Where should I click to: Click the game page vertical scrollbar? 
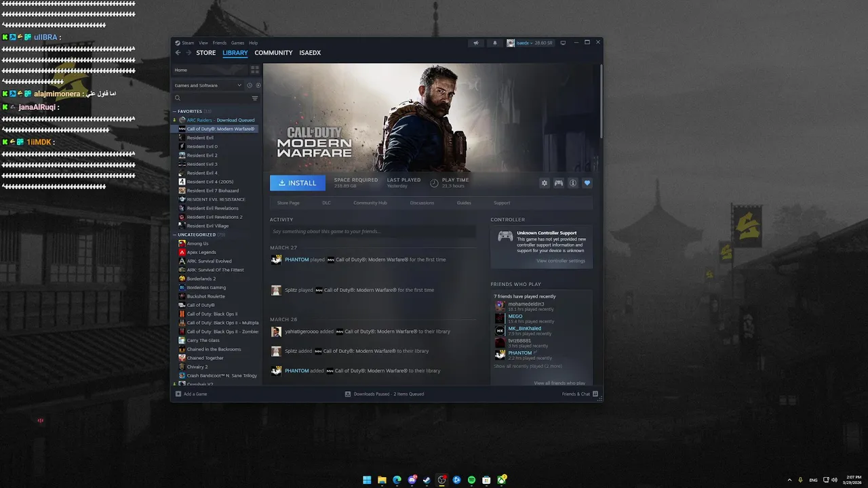pyautogui.click(x=601, y=102)
